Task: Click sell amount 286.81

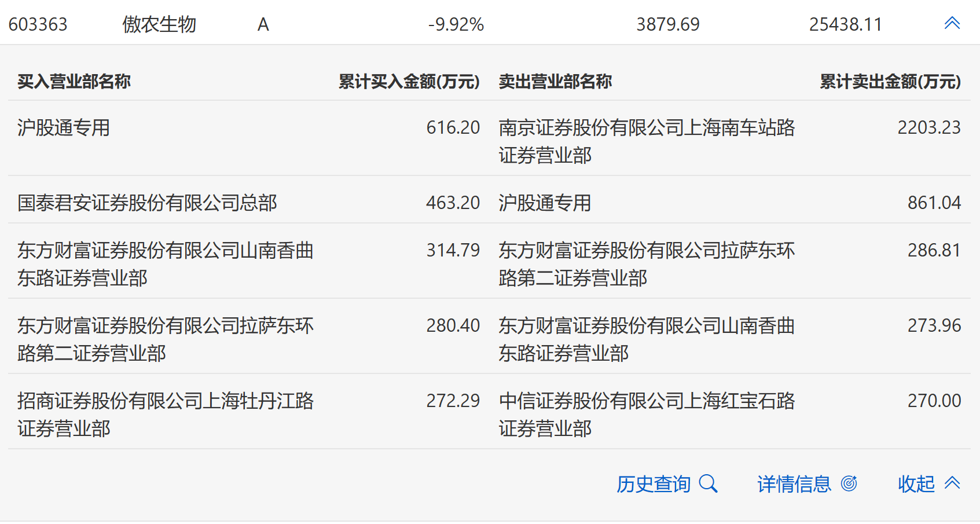Action: point(934,250)
